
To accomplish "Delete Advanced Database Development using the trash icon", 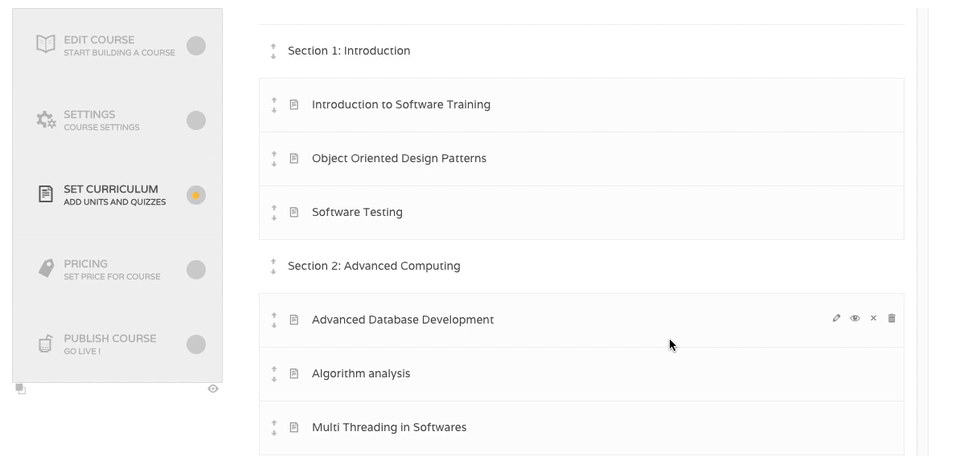I will click(x=892, y=319).
